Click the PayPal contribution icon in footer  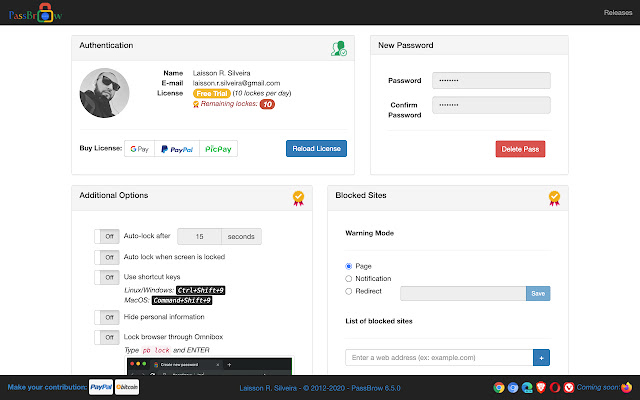pos(101,386)
